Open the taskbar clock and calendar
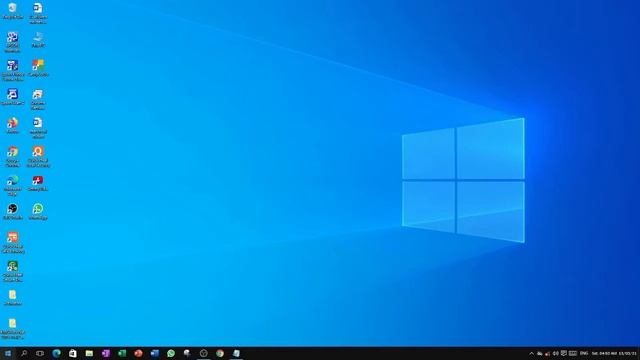 [x=614, y=353]
